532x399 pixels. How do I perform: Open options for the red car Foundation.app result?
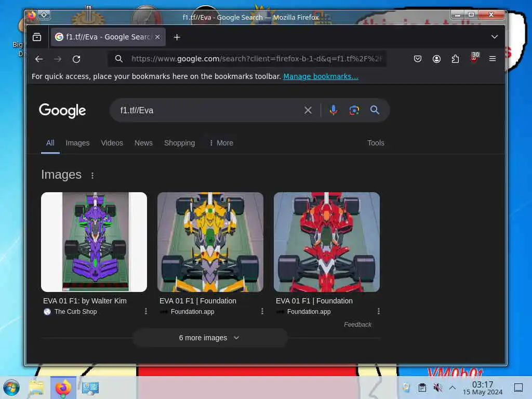[379, 312]
